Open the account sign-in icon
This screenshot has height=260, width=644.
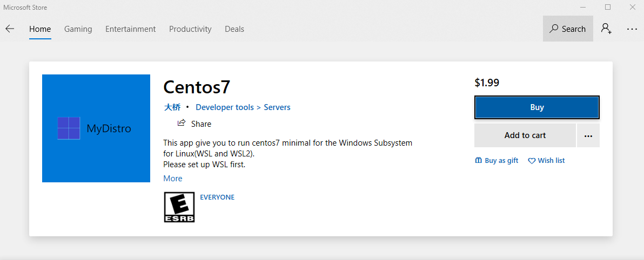[x=606, y=29]
